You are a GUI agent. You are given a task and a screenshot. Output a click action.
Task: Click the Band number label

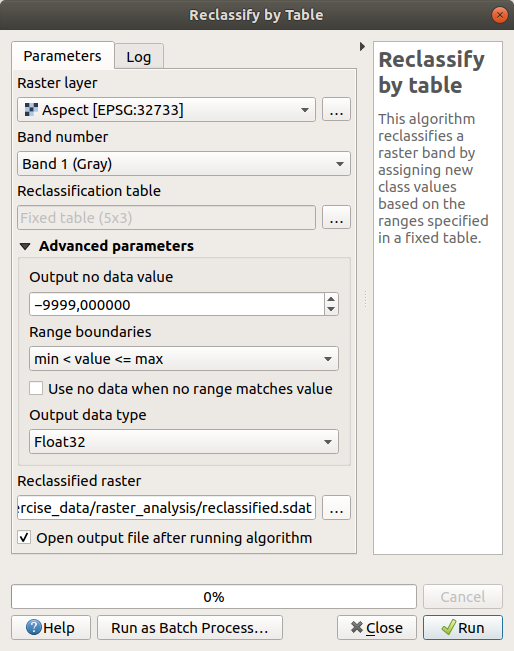[63, 137]
